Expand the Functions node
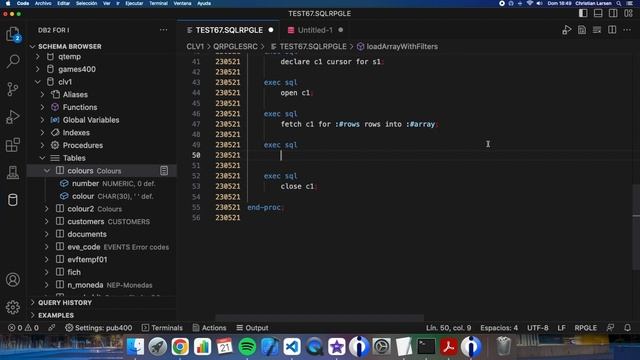Viewport: 640px width, 360px height. point(42,107)
